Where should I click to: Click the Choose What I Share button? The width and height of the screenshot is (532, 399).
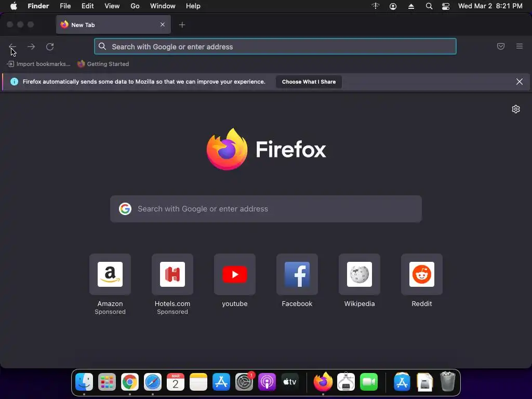click(309, 82)
